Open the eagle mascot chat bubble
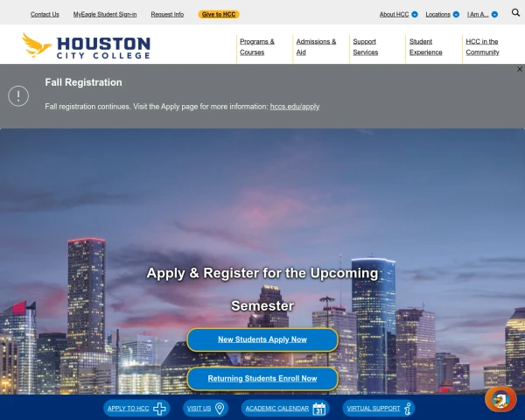 point(500,399)
